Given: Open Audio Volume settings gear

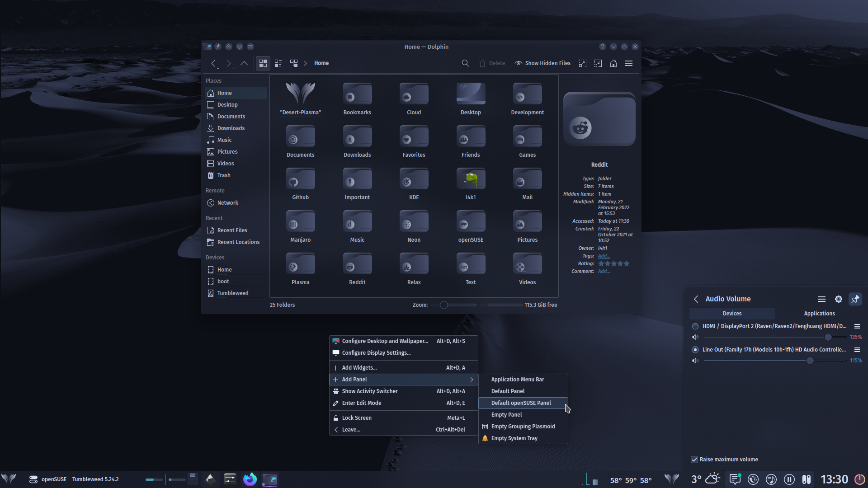Looking at the screenshot, I should point(839,299).
